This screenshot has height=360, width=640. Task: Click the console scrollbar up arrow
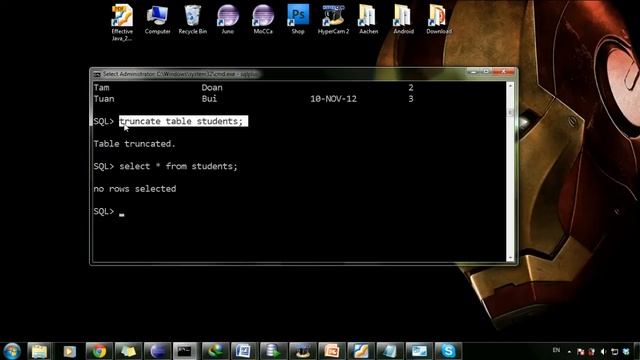pos(510,86)
